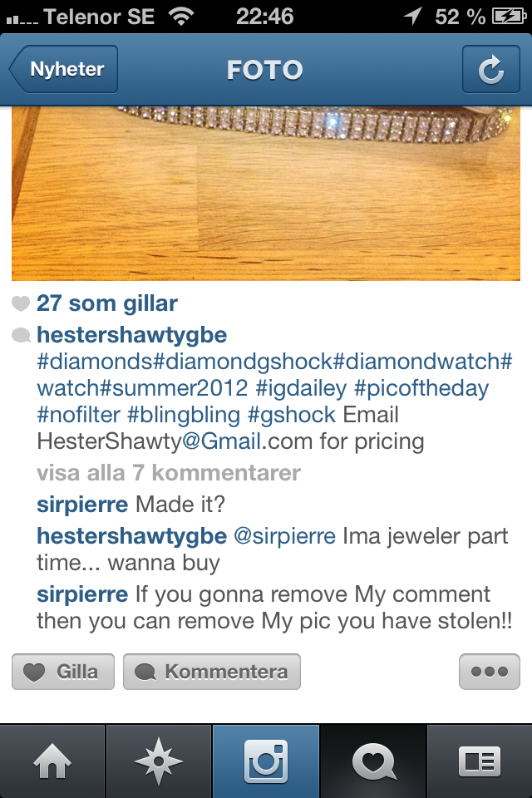Tap the diamond bracelet photo
Screen dimensions: 532x798
[x=266, y=194]
